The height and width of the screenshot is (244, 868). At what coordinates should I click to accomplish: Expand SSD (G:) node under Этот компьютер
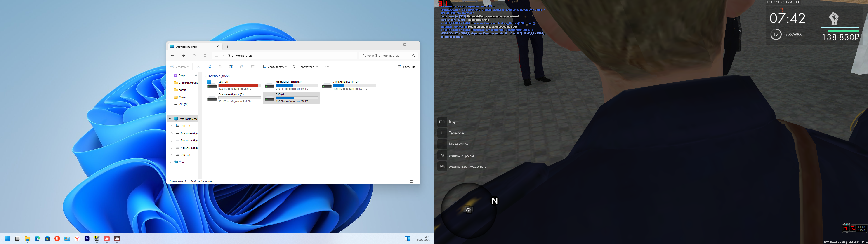(172, 155)
